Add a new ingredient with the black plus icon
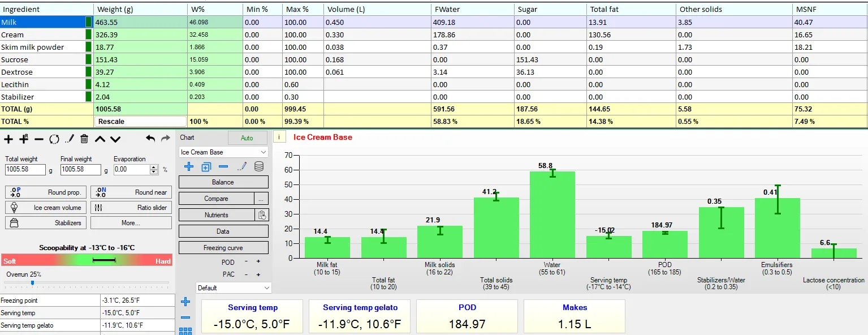Screen dimensions: 868x335 click(x=8, y=139)
